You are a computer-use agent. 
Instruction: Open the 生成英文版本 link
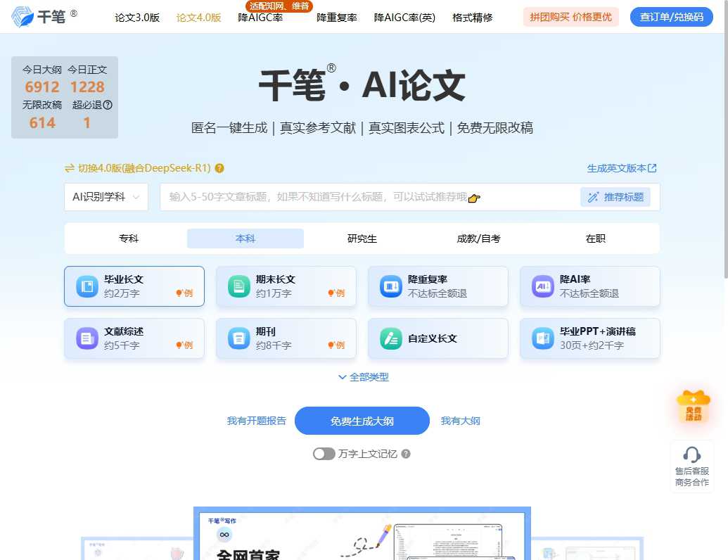coord(621,168)
